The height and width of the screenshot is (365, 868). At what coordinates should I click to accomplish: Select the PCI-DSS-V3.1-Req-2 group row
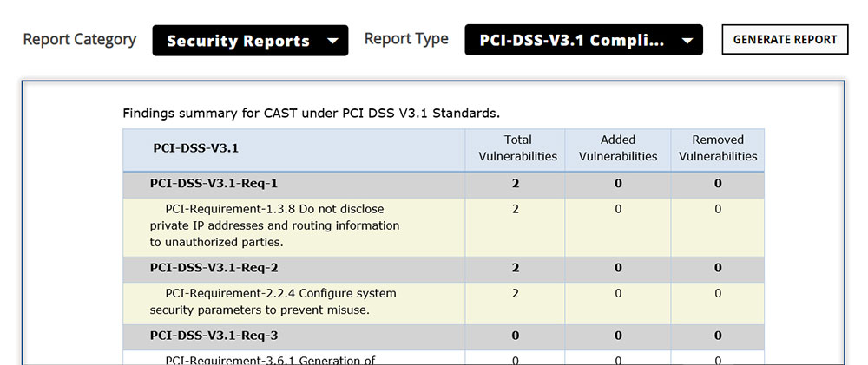[x=214, y=268]
